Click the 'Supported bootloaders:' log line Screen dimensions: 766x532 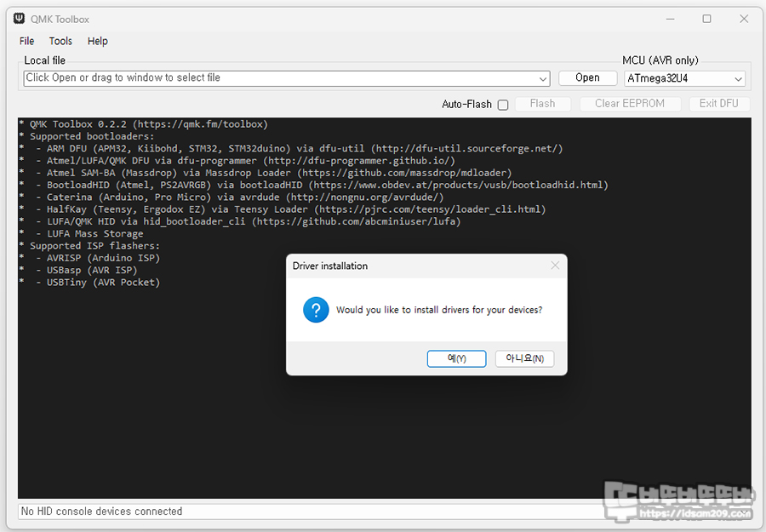pyautogui.click(x=87, y=136)
